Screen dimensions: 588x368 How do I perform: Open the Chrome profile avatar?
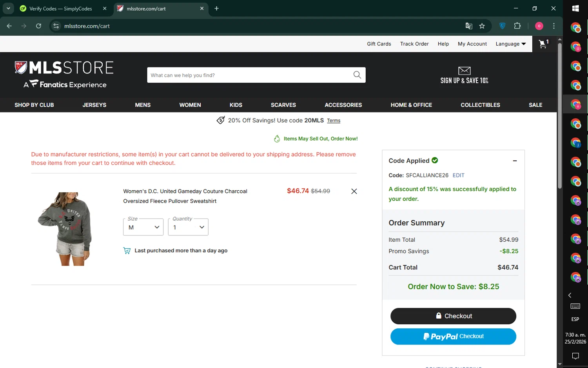(539, 26)
